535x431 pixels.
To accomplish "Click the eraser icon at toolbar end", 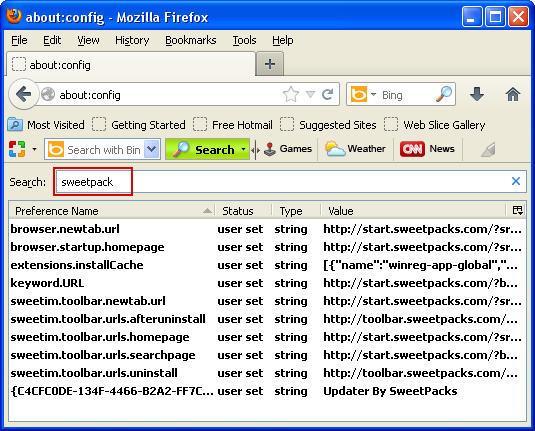I will point(488,149).
